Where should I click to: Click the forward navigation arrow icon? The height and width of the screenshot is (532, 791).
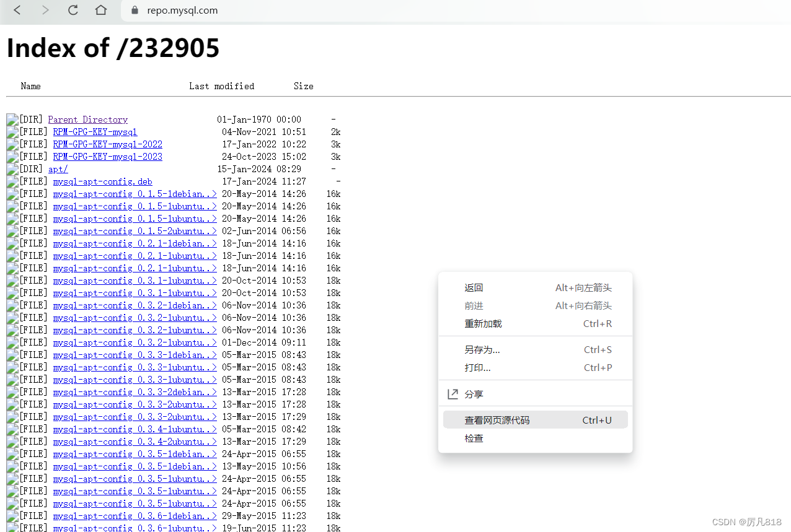pyautogui.click(x=45, y=11)
